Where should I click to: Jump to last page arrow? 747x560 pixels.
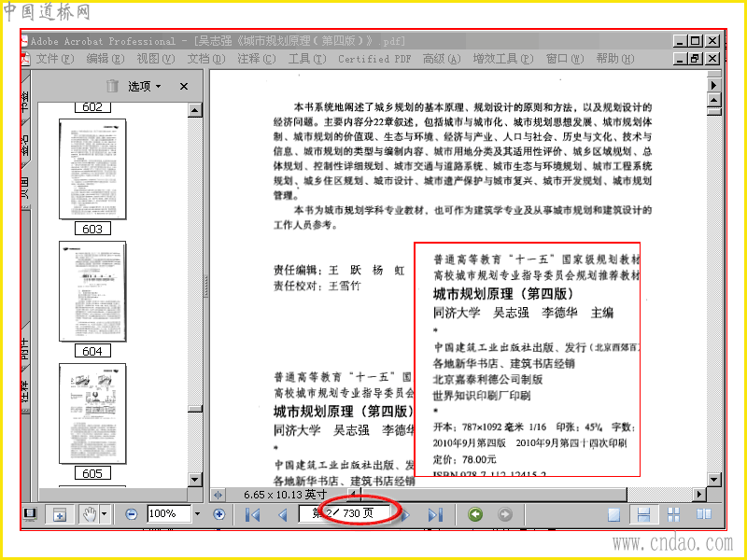(435, 514)
